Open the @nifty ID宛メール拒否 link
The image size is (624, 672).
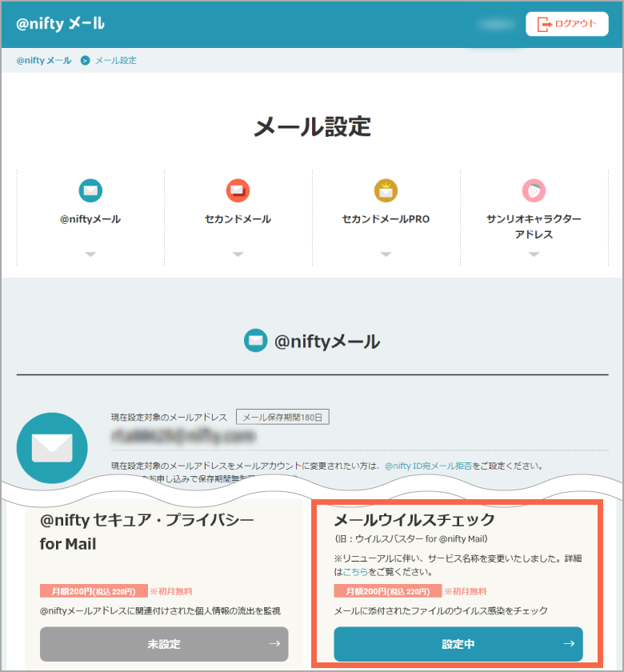point(428,466)
